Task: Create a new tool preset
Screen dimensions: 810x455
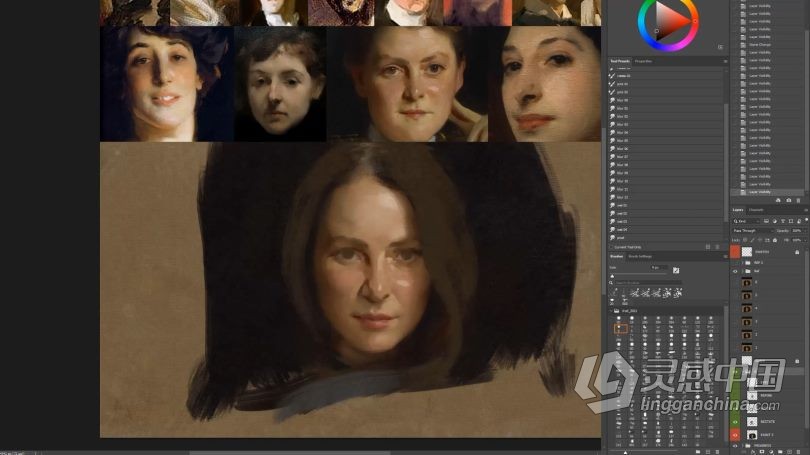Action: (708, 247)
